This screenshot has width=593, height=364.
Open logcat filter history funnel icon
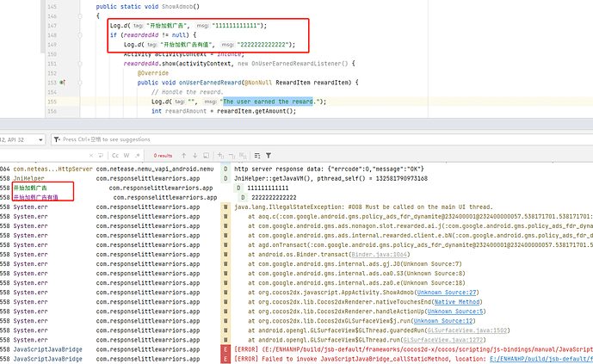[57, 139]
